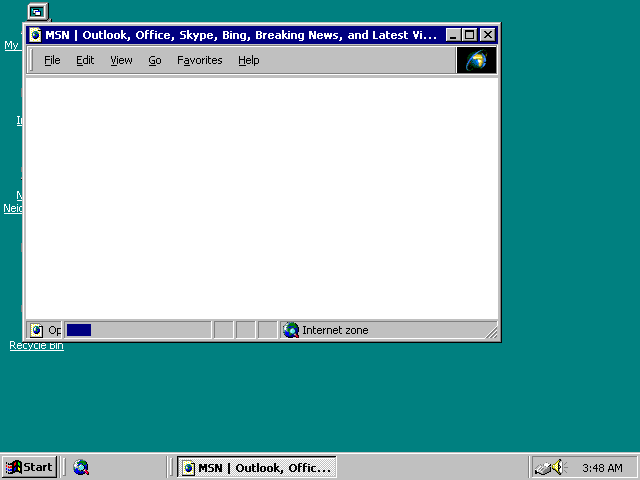The height and width of the screenshot is (480, 640).
Task: Maximize the MSN browser window
Action: (x=470, y=35)
